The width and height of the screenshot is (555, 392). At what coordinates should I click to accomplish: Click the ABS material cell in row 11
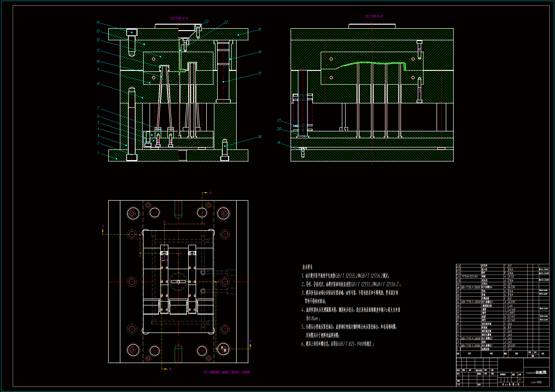tap(512, 313)
